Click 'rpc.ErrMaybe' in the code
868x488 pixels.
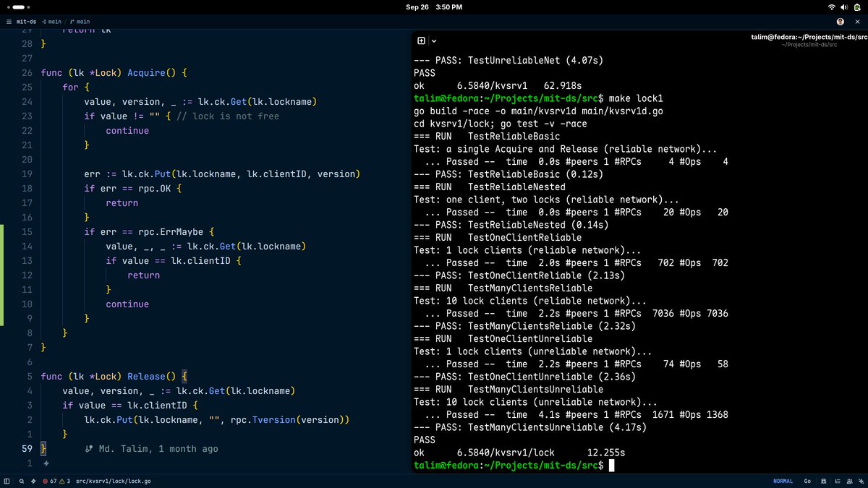coord(171,232)
